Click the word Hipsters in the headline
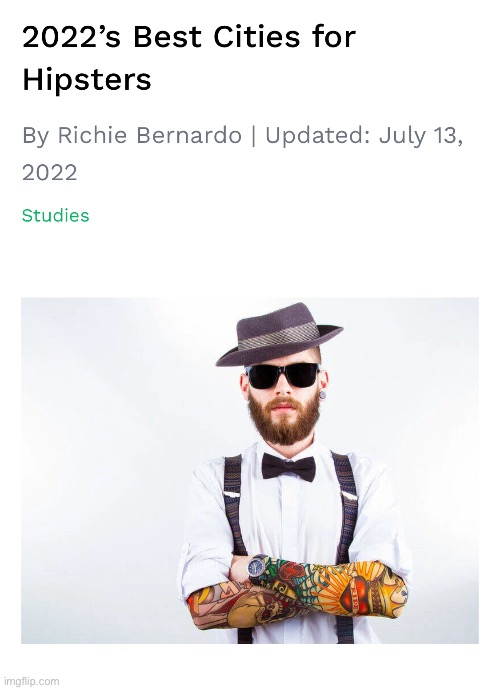This screenshot has width=500, height=690. 87,80
